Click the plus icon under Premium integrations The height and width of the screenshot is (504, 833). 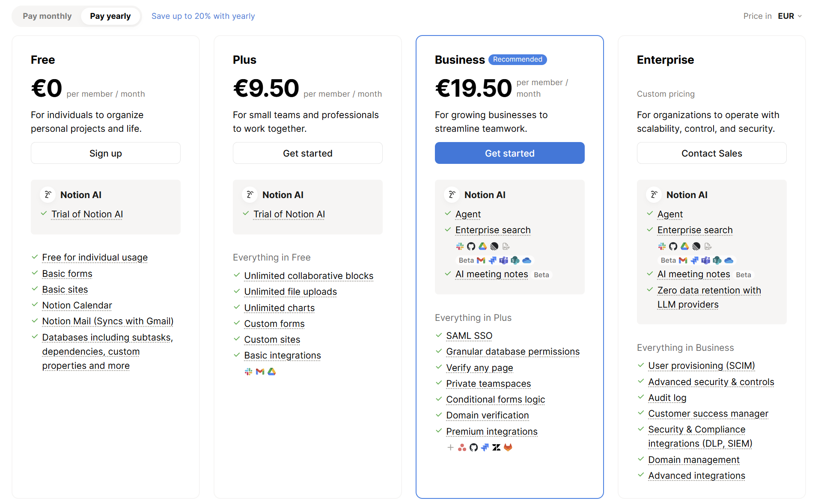tap(451, 448)
